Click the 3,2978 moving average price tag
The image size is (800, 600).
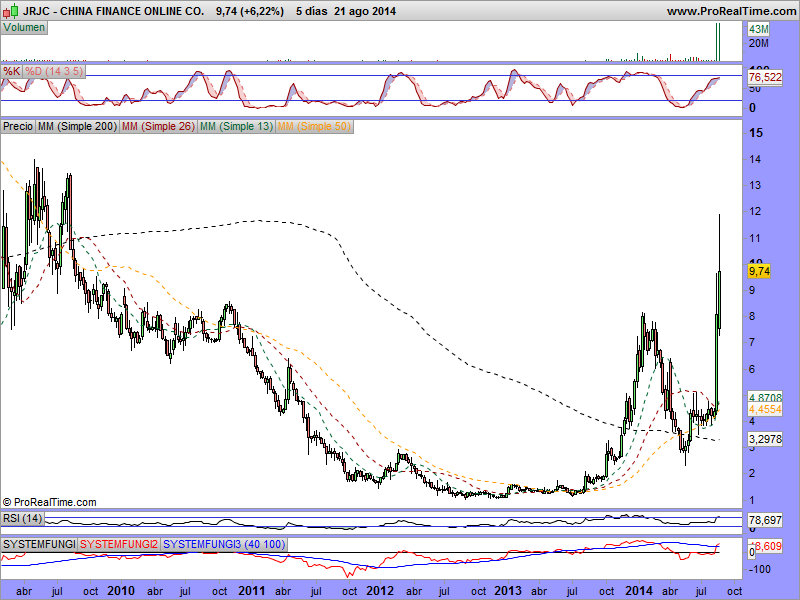coord(765,438)
